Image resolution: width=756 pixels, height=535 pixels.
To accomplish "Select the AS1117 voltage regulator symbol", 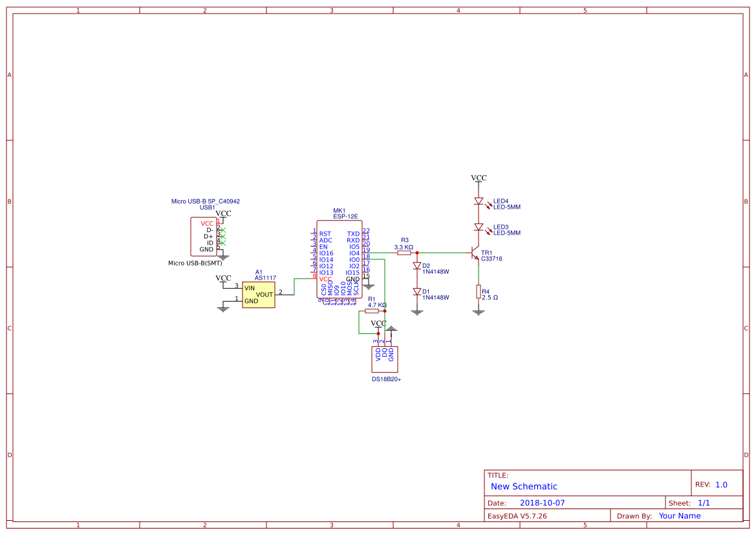I will point(257,295).
